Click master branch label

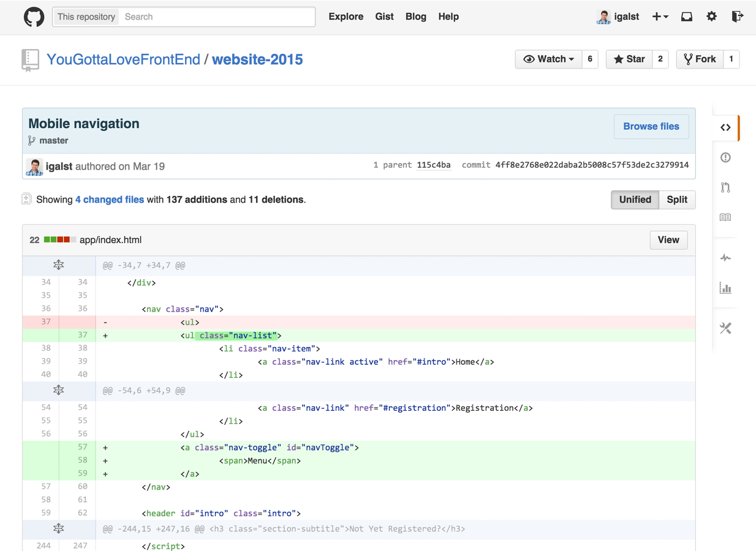coord(54,141)
